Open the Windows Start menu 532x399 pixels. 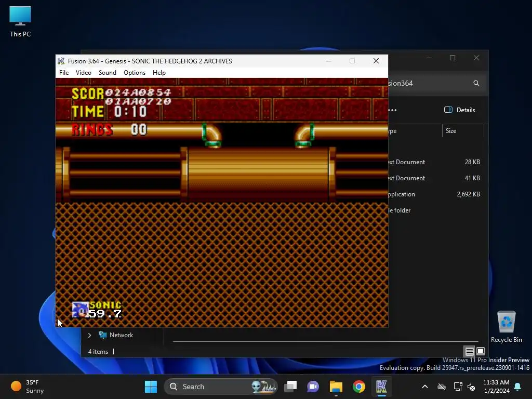pyautogui.click(x=151, y=387)
